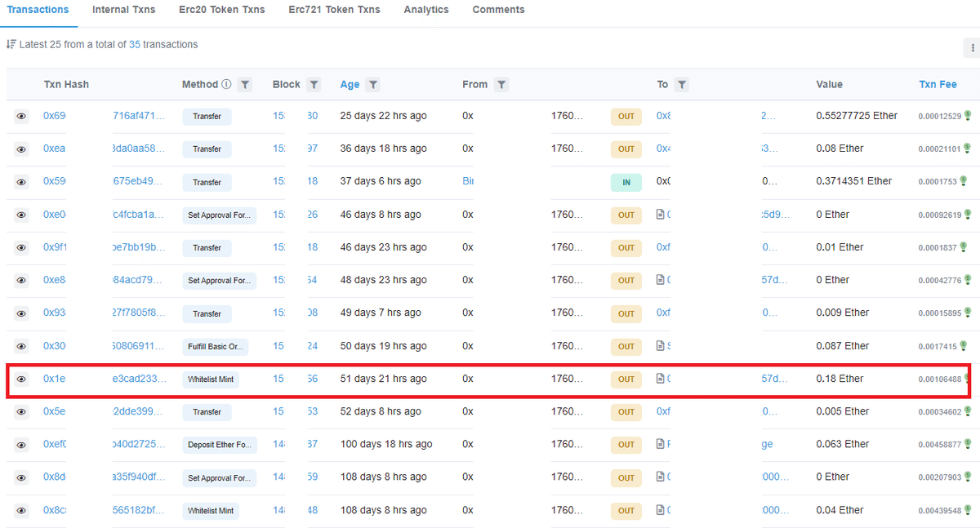Click the green IN badge on the third transaction
980x528 pixels.
(x=626, y=181)
